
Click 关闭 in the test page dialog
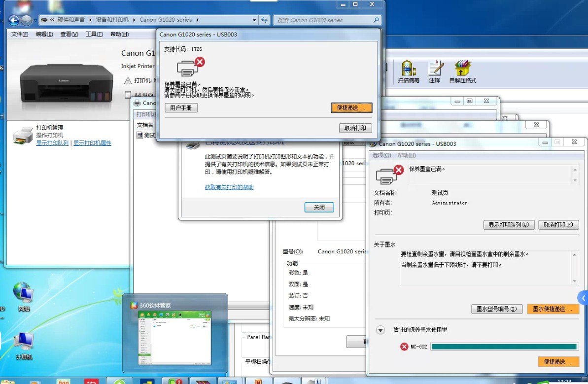319,208
